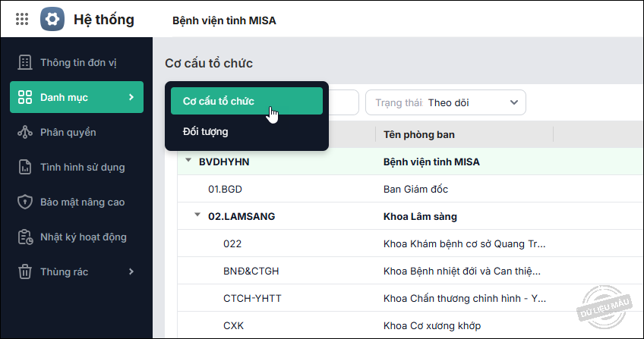Open the app launcher grid icon

click(22, 20)
